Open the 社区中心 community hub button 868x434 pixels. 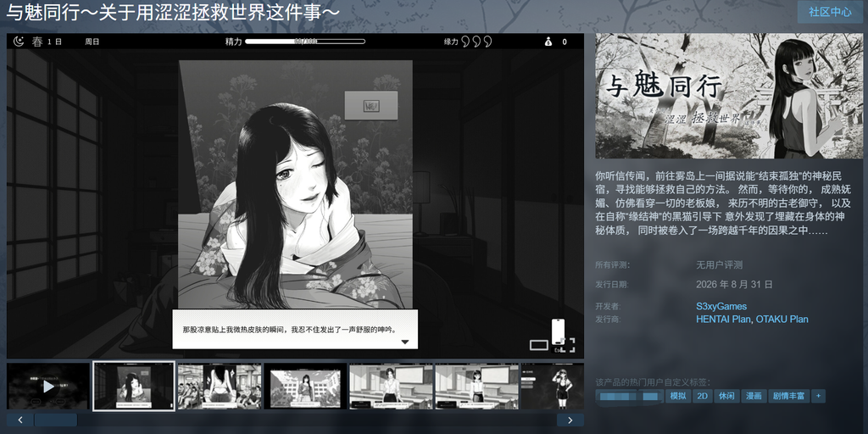[x=830, y=12]
